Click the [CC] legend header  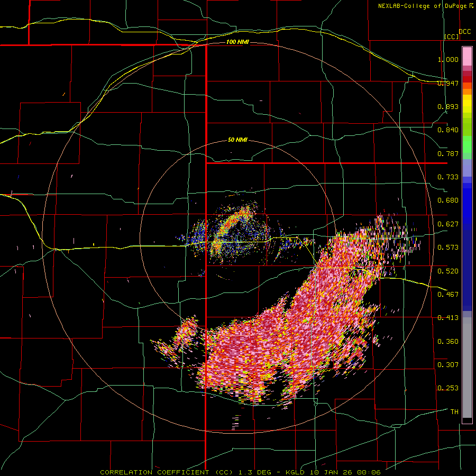(x=452, y=36)
